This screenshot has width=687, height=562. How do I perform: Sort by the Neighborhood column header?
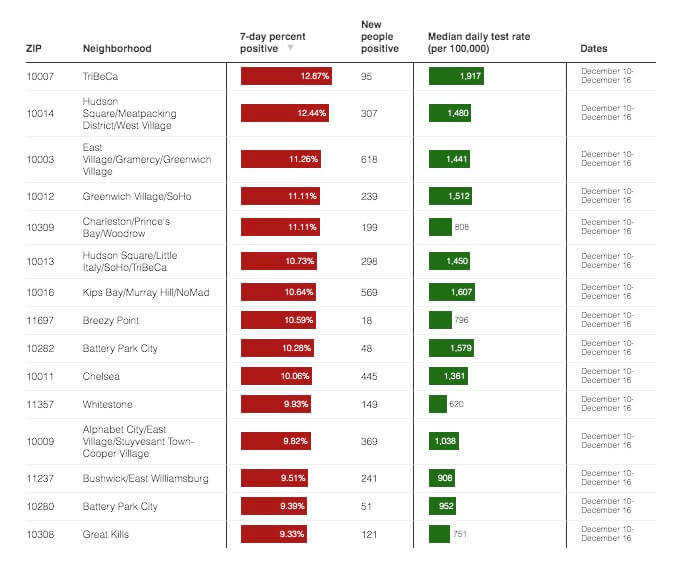[x=117, y=49]
